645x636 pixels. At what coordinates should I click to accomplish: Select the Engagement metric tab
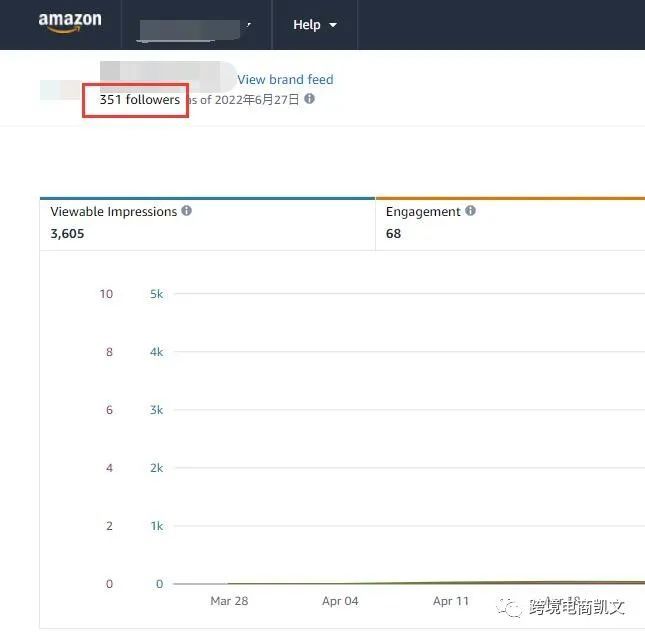tap(510, 223)
